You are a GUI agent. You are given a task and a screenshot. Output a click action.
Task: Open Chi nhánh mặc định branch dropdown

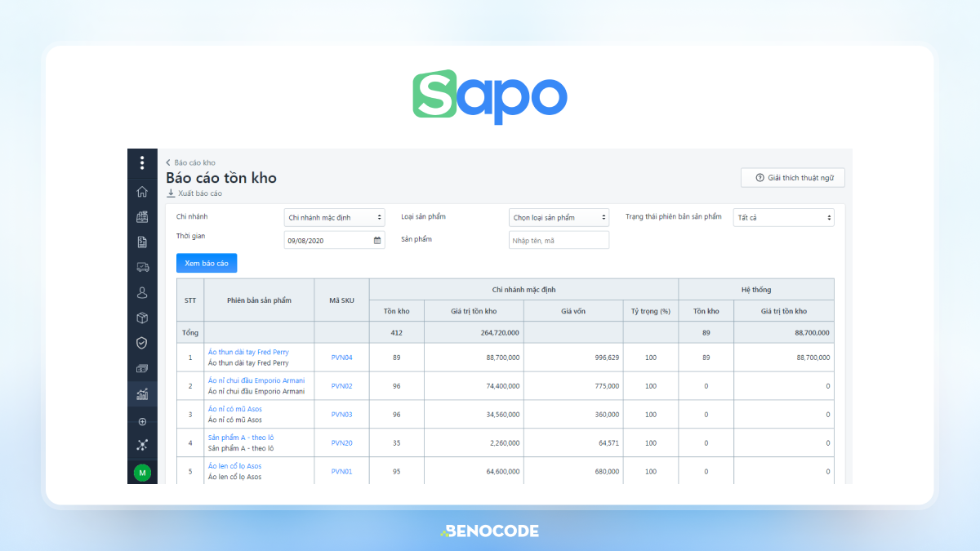pos(335,217)
